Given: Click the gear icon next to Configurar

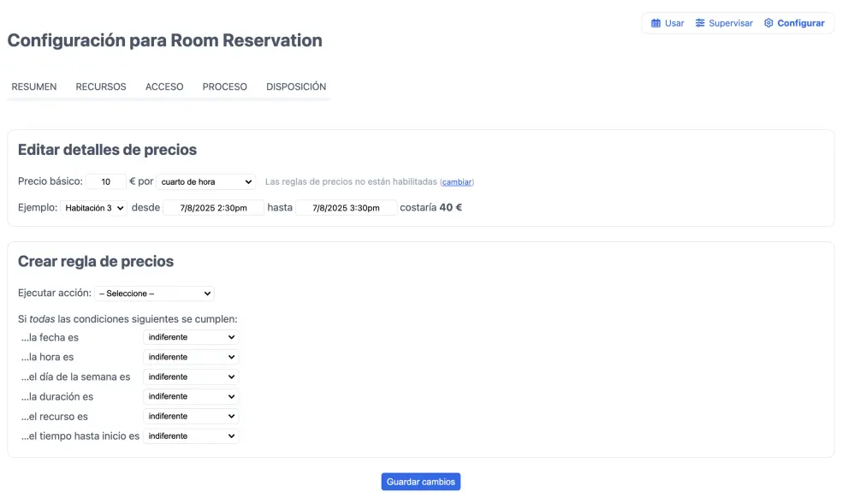Looking at the screenshot, I should pyautogui.click(x=768, y=23).
